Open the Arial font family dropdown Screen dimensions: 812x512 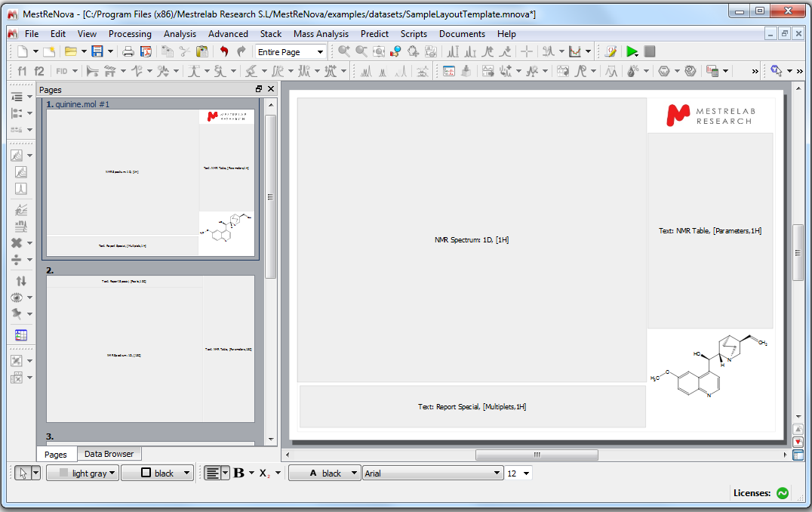433,473
